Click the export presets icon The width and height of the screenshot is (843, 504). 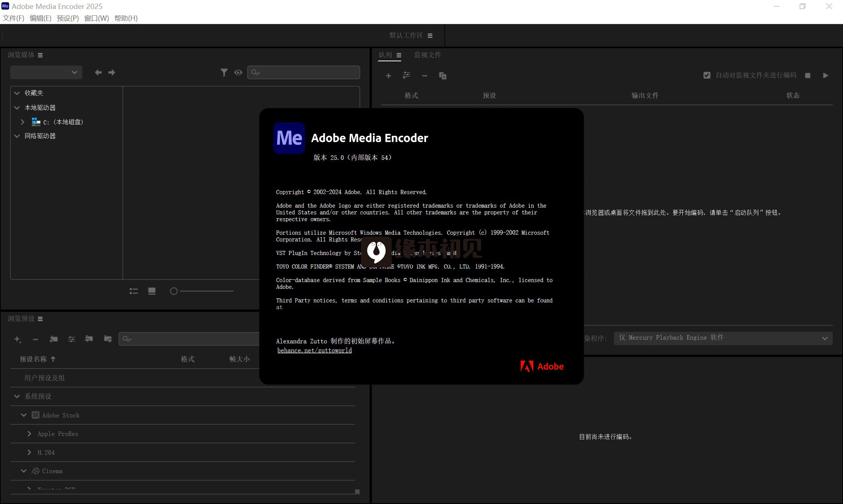[108, 339]
